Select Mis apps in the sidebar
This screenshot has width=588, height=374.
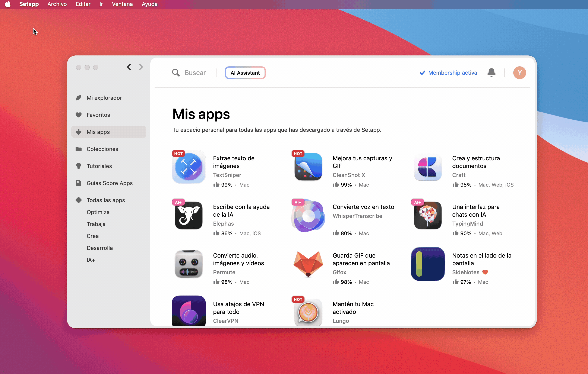pos(109,132)
